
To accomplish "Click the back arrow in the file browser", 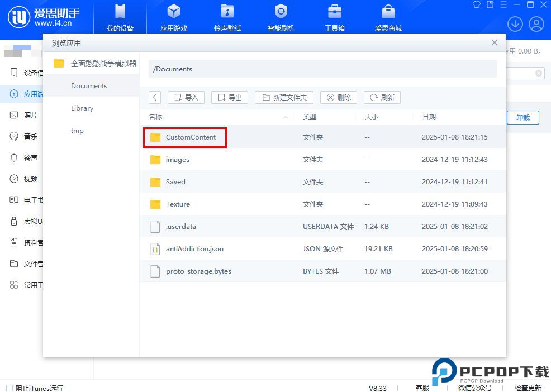I will pos(154,97).
